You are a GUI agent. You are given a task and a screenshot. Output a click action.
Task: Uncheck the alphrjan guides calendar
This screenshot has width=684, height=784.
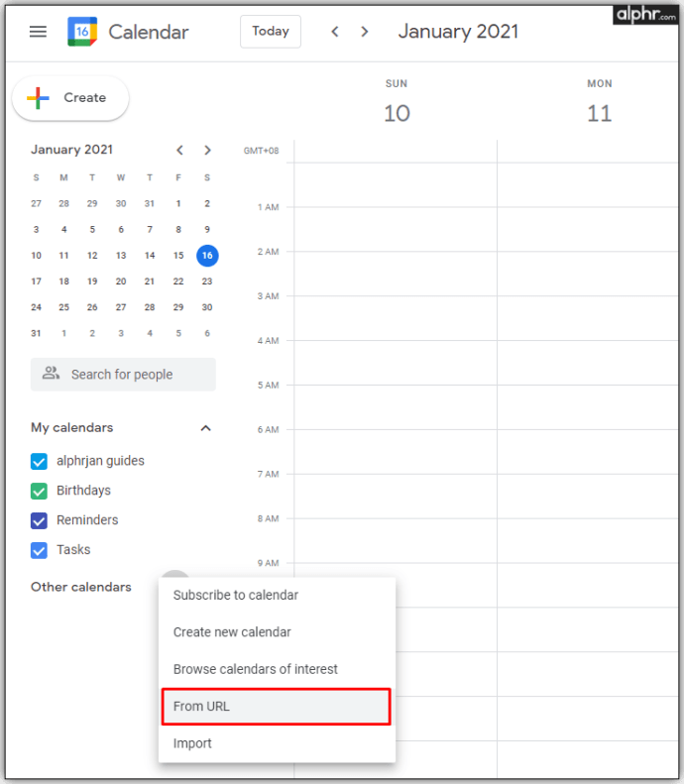click(x=39, y=461)
